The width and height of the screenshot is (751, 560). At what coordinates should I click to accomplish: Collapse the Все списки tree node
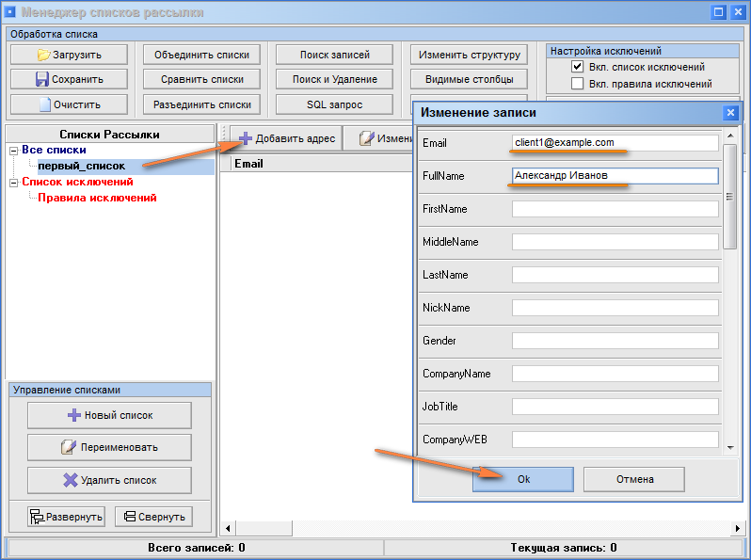pos(13,151)
